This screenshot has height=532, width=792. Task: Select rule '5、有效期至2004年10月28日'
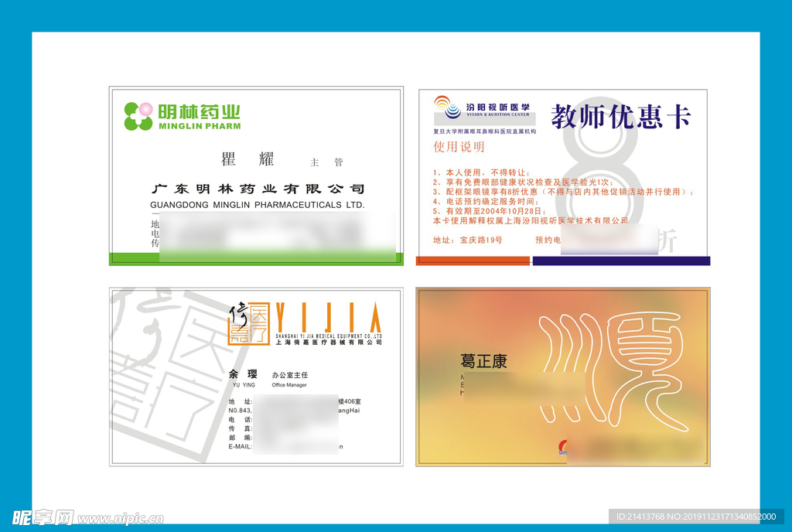click(x=490, y=211)
